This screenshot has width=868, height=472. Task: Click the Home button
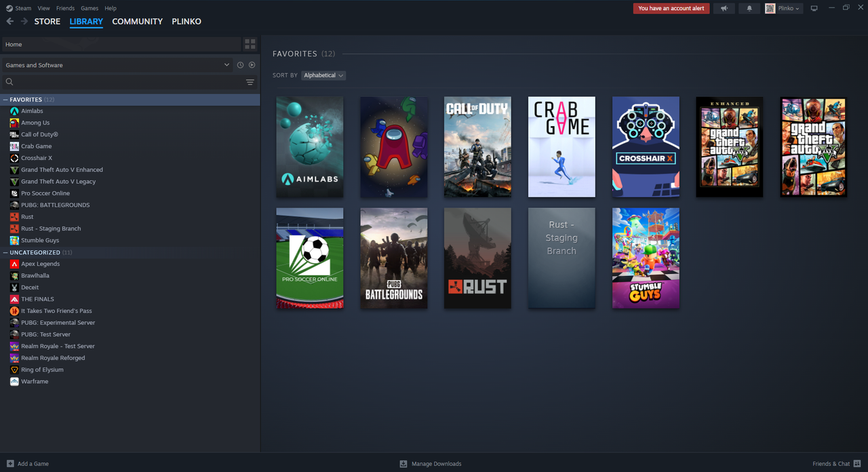[x=121, y=44]
